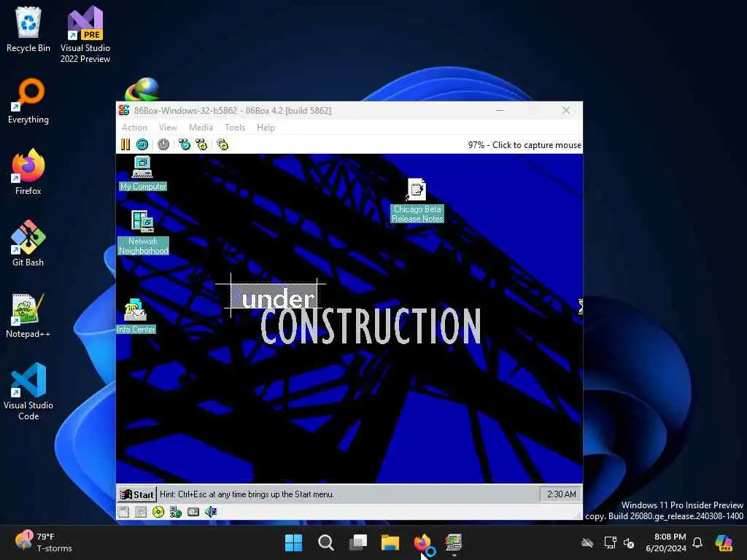Click first floppy drive status icon
747x560 pixels.
[x=124, y=512]
